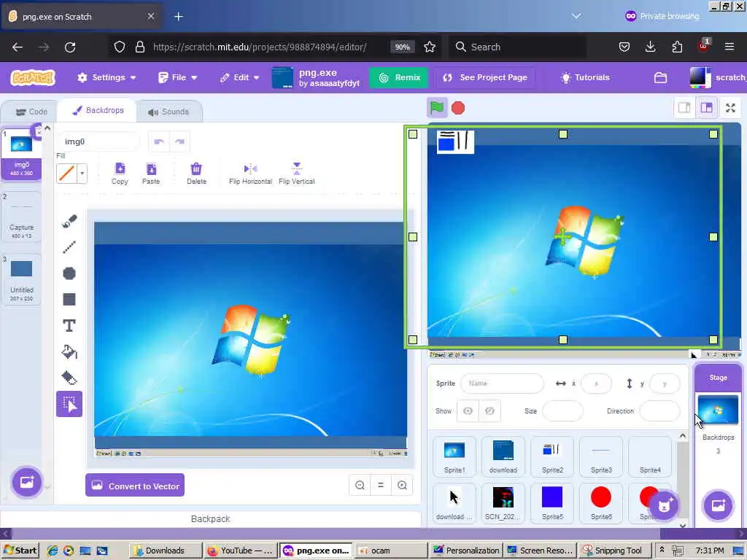The image size is (747, 560).
Task: Open the Edit menu
Action: (239, 77)
